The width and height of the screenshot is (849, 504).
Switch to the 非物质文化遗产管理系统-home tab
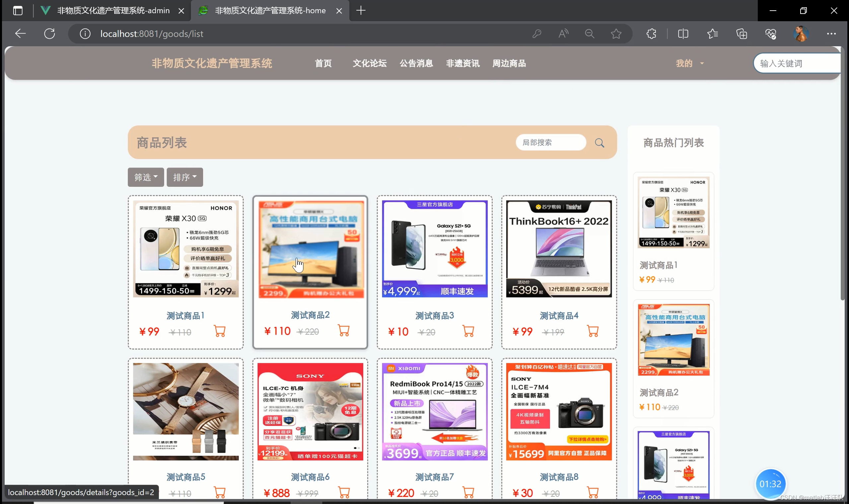pyautogui.click(x=270, y=11)
